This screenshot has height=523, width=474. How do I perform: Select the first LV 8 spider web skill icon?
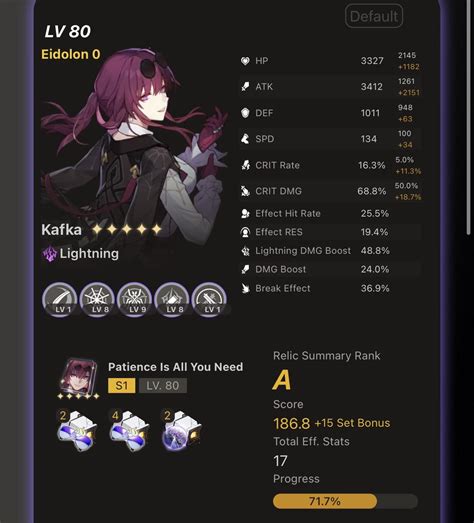pos(97,300)
